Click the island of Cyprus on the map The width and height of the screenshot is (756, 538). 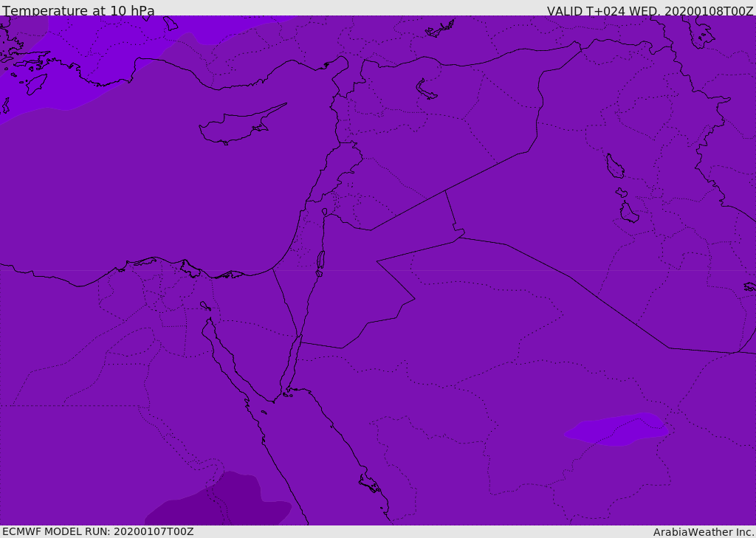tap(241, 125)
